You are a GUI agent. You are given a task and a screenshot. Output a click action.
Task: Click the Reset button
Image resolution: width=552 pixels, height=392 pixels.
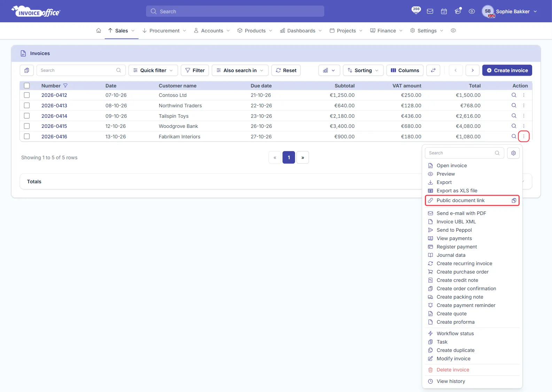point(286,70)
